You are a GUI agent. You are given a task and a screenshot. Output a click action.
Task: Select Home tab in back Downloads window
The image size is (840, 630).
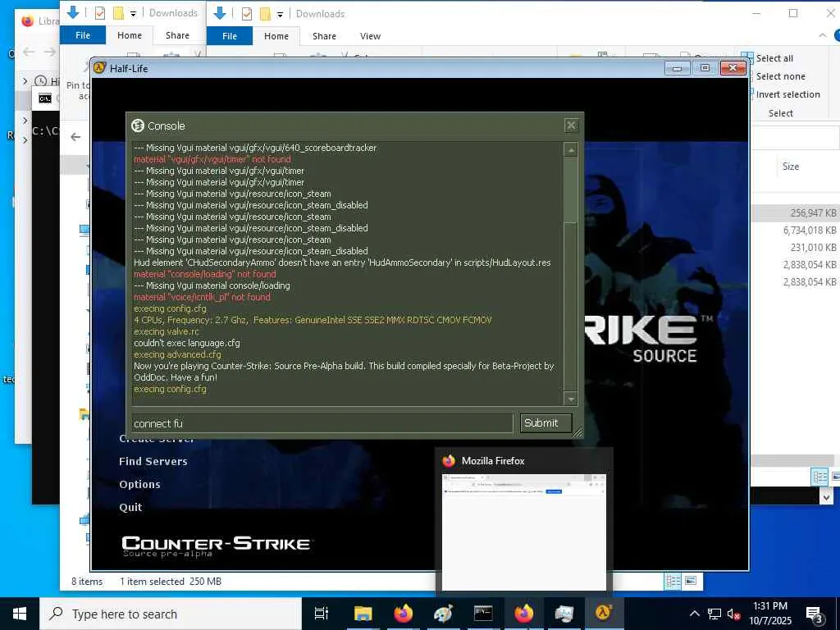tap(130, 35)
